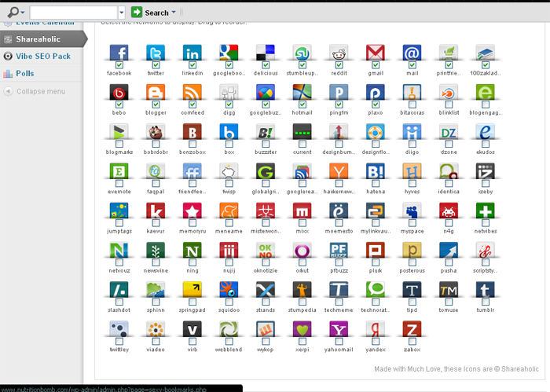Click the delicious icon

pos(266,53)
